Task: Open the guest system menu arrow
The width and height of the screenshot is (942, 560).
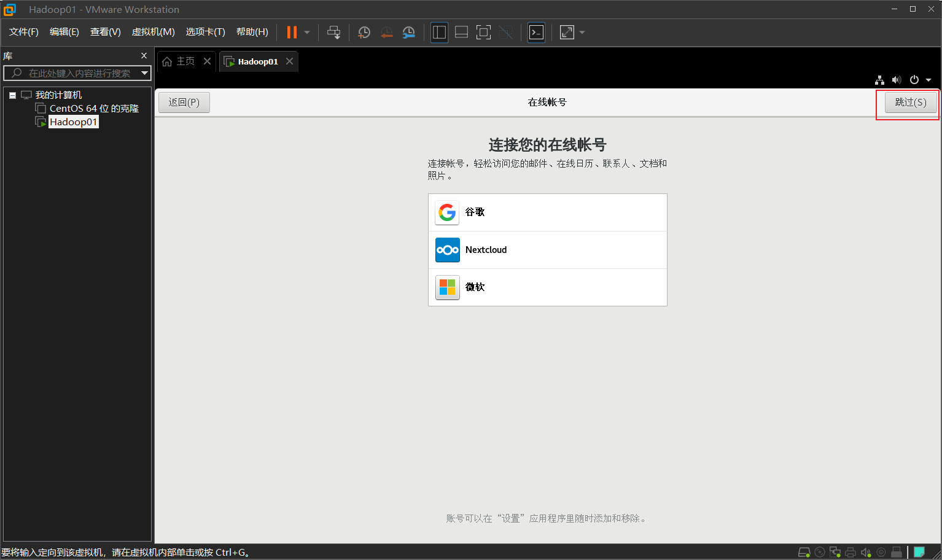Action: tap(928, 80)
